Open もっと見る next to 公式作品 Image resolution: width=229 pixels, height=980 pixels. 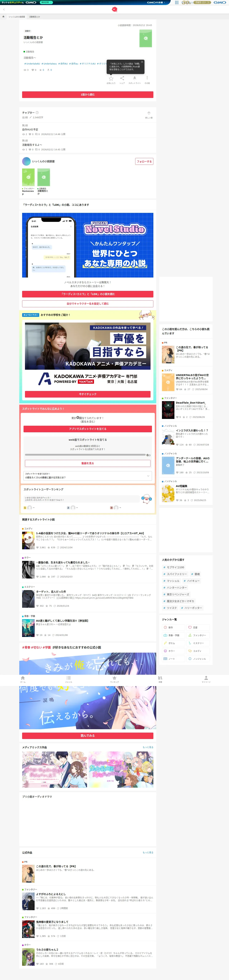(148, 852)
